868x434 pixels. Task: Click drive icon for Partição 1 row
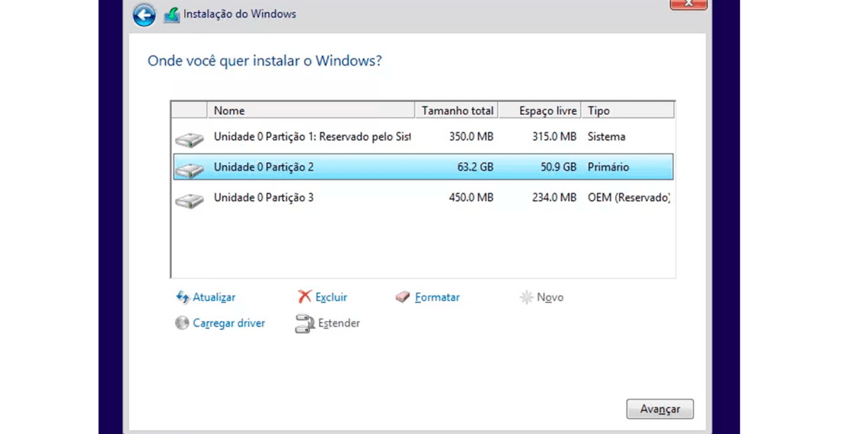pyautogui.click(x=190, y=140)
